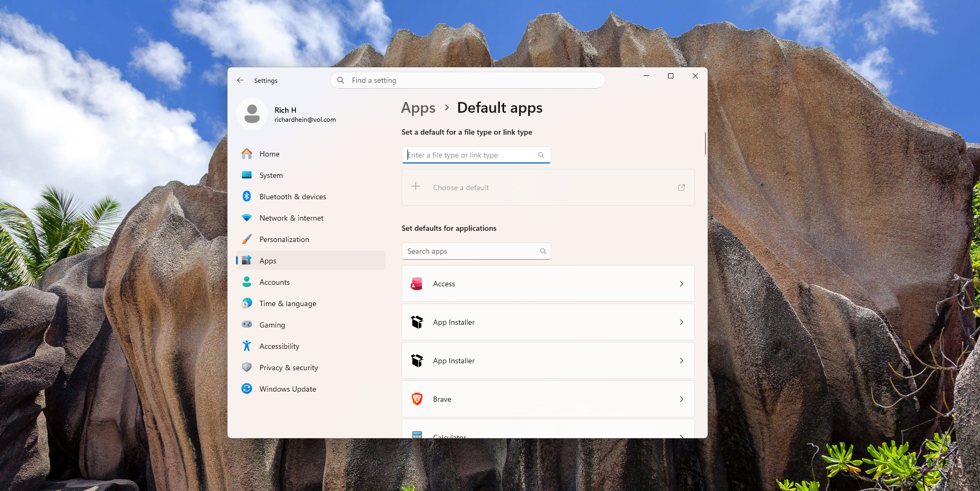Click the Rich H account name
This screenshot has width=980, height=491.
point(285,110)
